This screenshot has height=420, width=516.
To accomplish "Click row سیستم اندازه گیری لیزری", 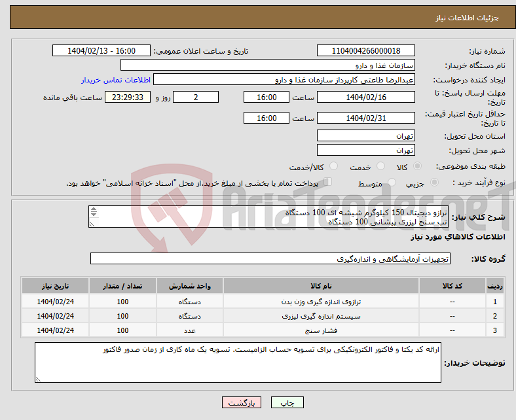I will (x=263, y=316).
